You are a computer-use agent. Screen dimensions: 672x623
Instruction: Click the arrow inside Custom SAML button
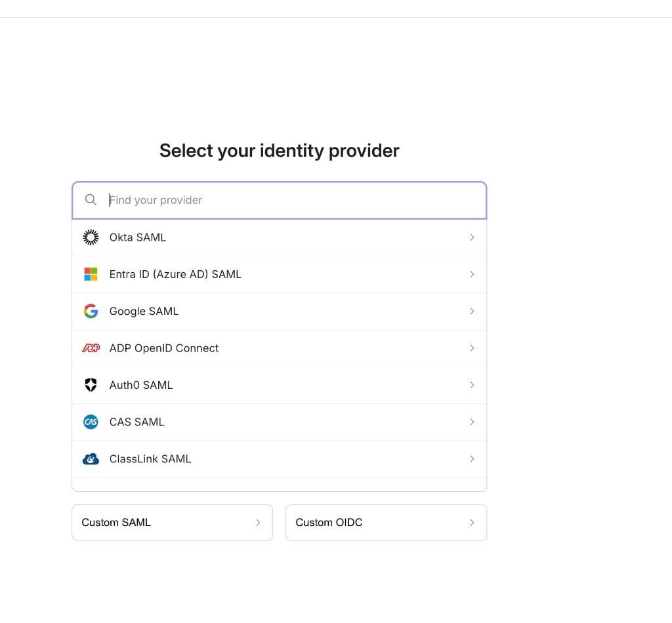click(x=258, y=523)
